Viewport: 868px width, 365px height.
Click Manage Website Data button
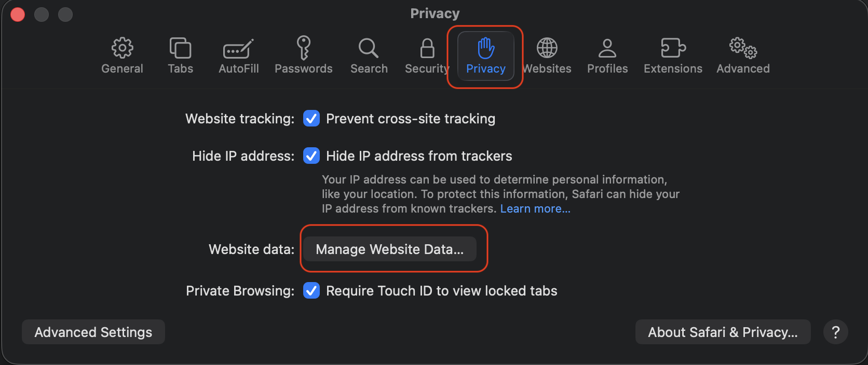point(390,249)
